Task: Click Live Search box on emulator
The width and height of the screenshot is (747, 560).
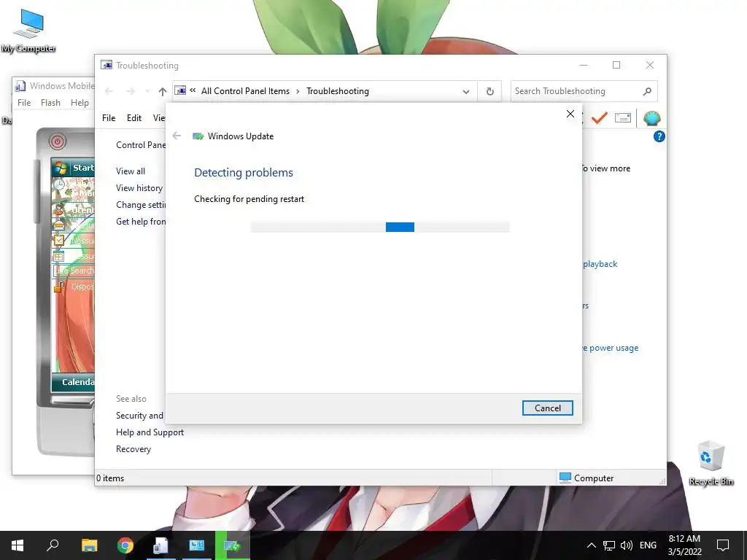Action: click(74, 271)
